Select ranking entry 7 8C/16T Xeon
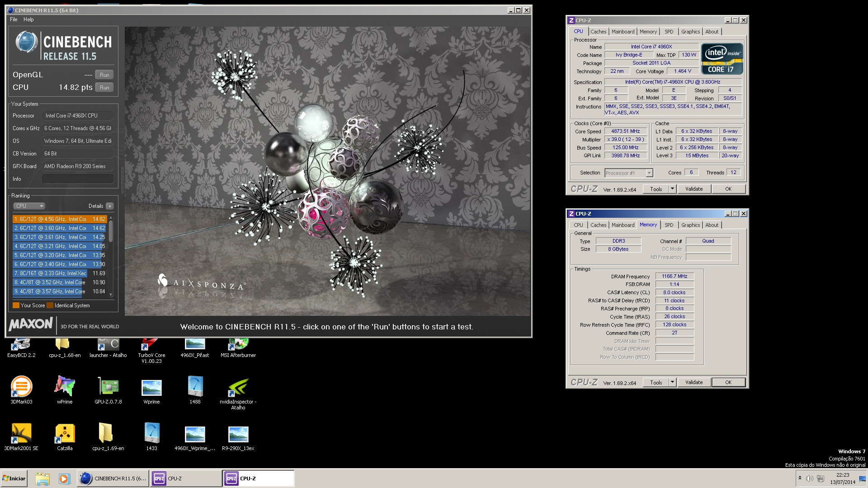868x488 pixels. (60, 273)
